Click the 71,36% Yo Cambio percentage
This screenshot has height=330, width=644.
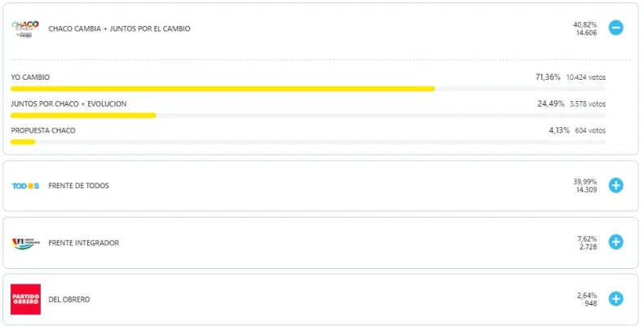coord(547,77)
